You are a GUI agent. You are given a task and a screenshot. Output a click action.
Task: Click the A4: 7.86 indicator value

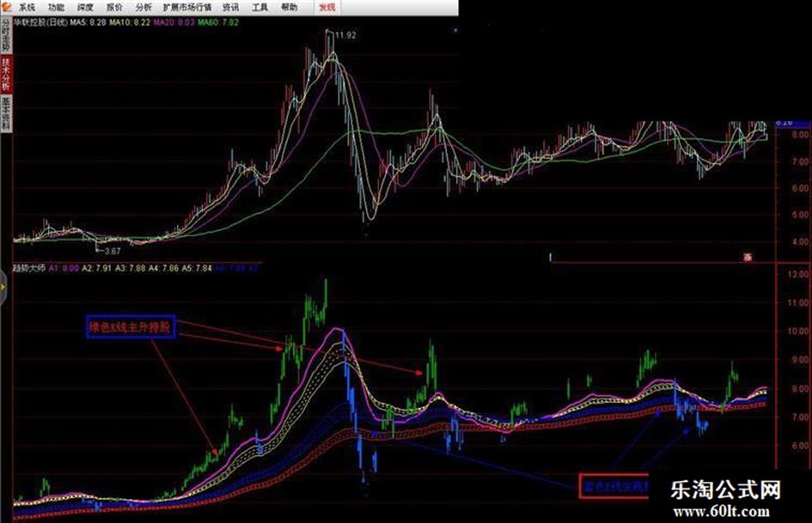click(163, 268)
